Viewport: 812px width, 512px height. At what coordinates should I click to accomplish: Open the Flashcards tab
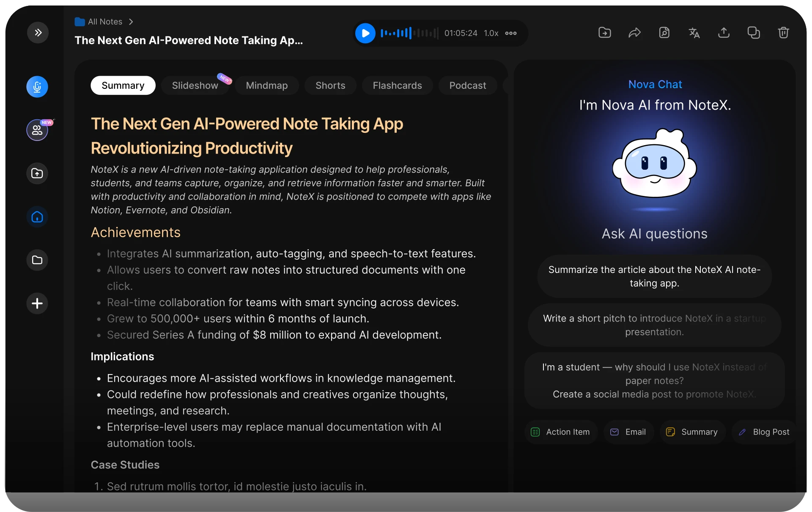point(397,85)
